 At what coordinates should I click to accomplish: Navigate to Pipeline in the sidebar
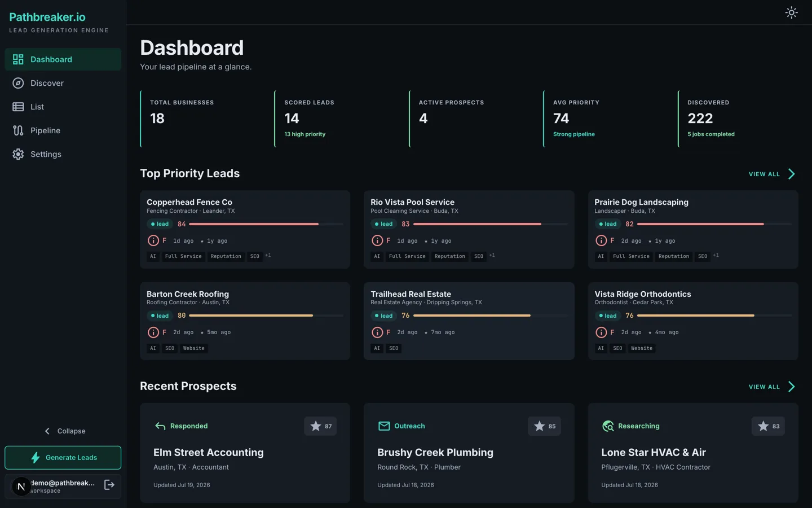[63, 130]
